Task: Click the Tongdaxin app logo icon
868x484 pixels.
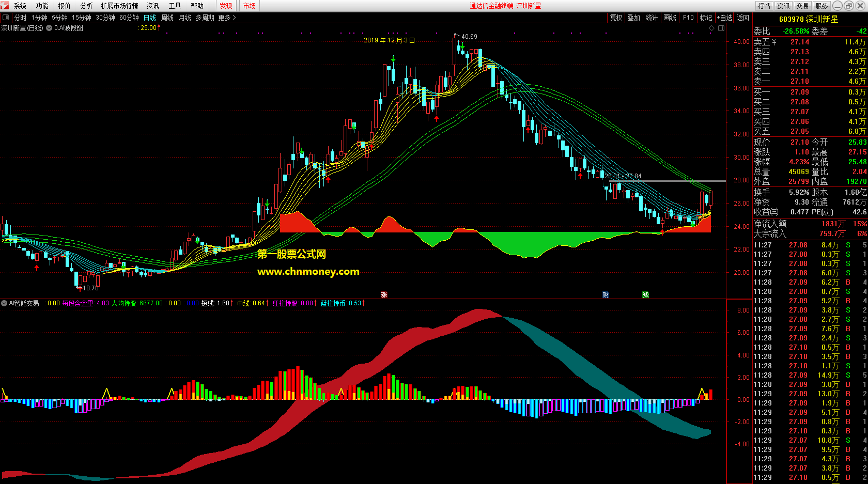Action: 5,6
